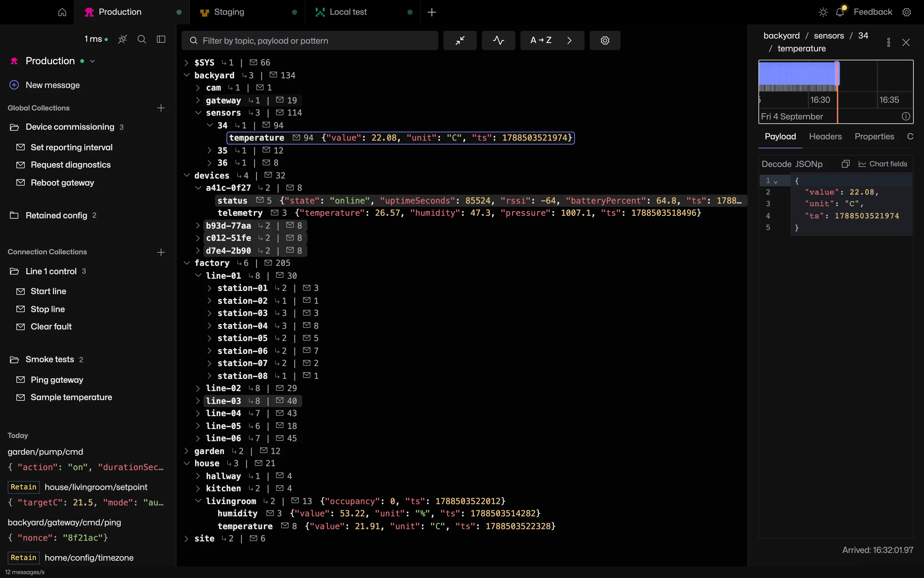The height and width of the screenshot is (578, 924).
Task: Open the notifications bell
Action: (x=840, y=12)
